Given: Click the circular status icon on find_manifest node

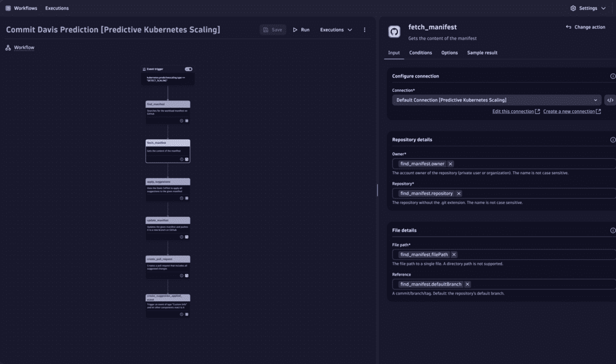Looking at the screenshot, I should [x=182, y=121].
